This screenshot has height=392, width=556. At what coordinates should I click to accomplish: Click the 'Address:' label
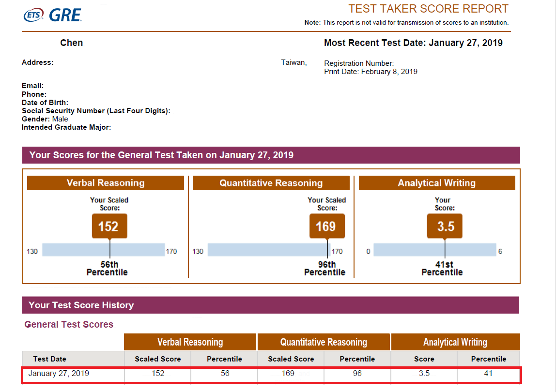(38, 62)
